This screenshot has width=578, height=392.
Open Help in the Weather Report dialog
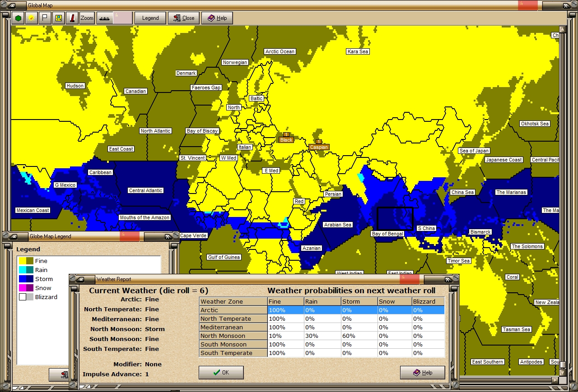tap(423, 373)
